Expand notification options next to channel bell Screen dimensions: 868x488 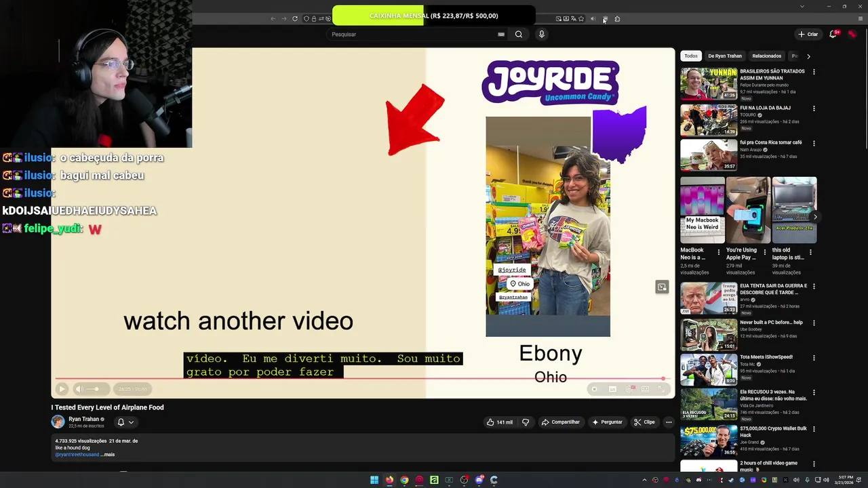coord(131,422)
